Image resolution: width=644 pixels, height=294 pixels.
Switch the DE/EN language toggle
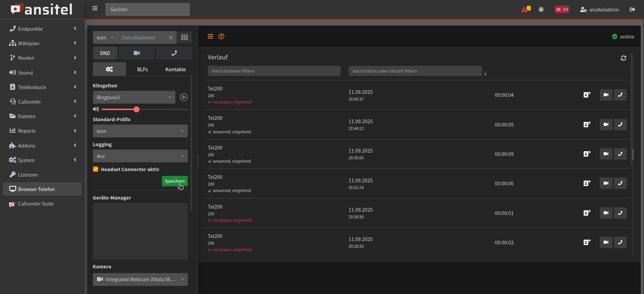(x=562, y=9)
